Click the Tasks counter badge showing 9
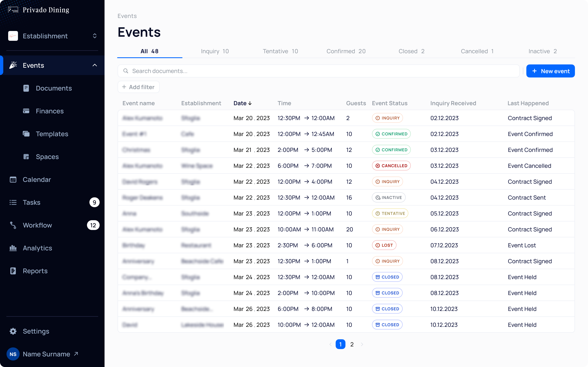The height and width of the screenshot is (367, 588). 94,202
